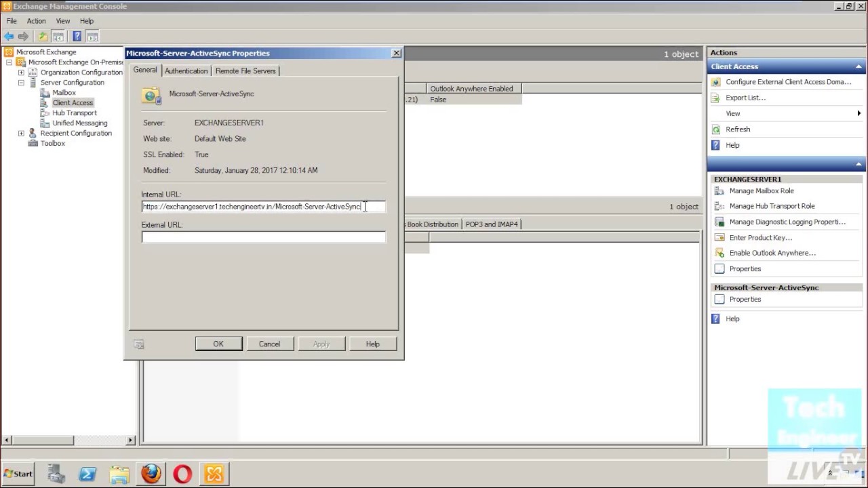
Task: Select Client Access in the tree
Action: (x=73, y=103)
